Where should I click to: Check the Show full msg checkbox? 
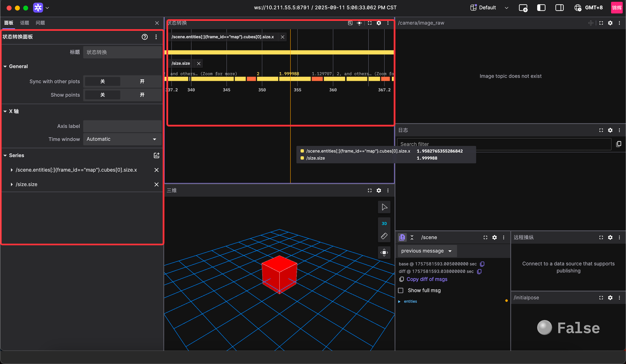coord(401,290)
